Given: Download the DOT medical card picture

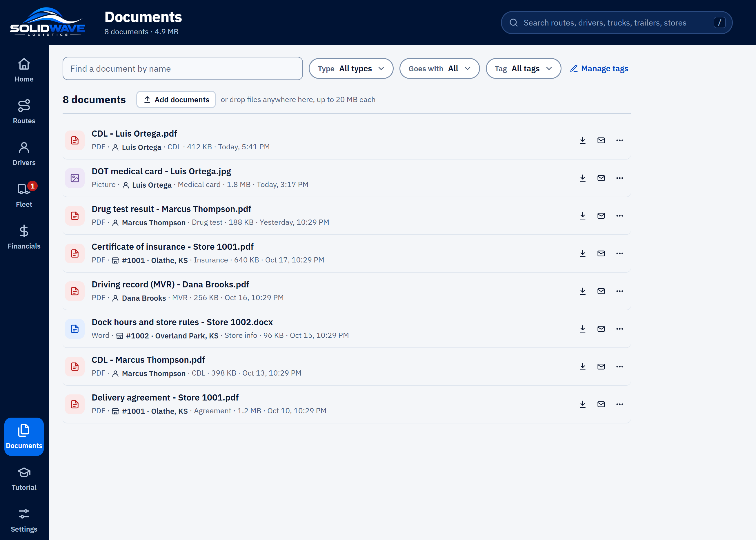Looking at the screenshot, I should pos(583,178).
